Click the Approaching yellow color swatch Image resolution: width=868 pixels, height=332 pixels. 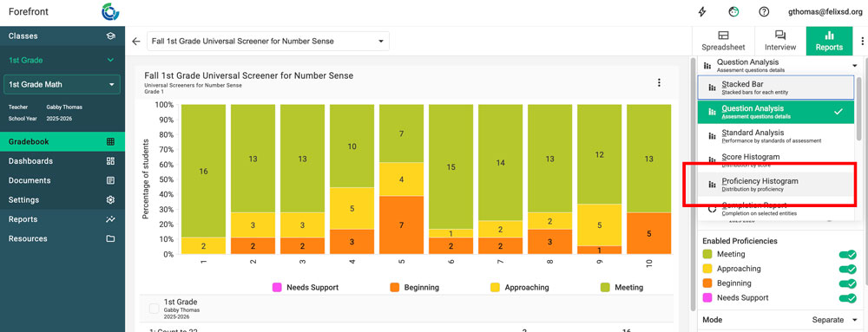tap(707, 269)
